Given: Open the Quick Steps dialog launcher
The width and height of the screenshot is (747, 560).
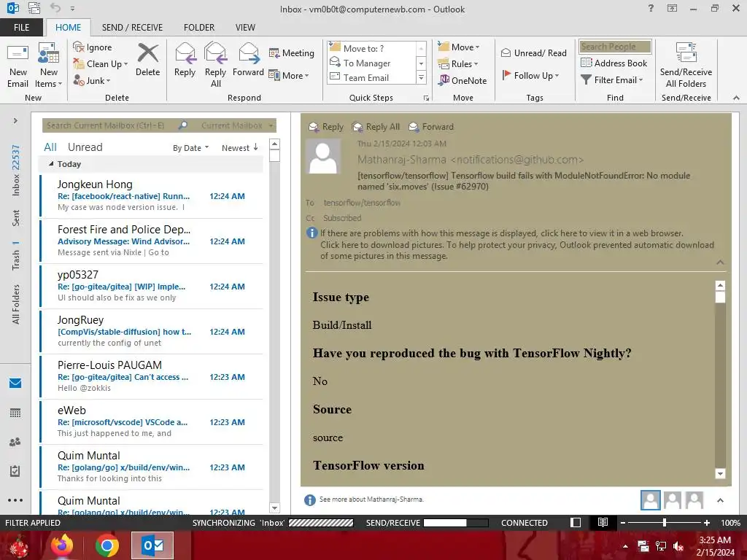Looking at the screenshot, I should (426, 98).
